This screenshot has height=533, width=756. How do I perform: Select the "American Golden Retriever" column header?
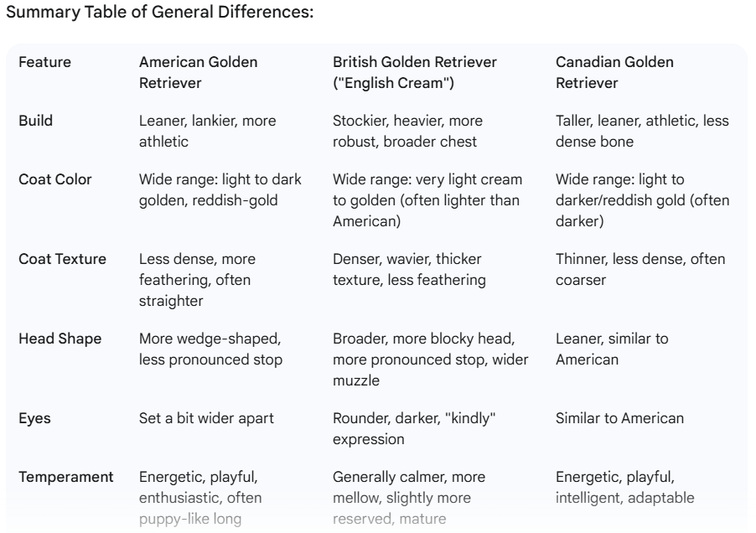(x=198, y=72)
